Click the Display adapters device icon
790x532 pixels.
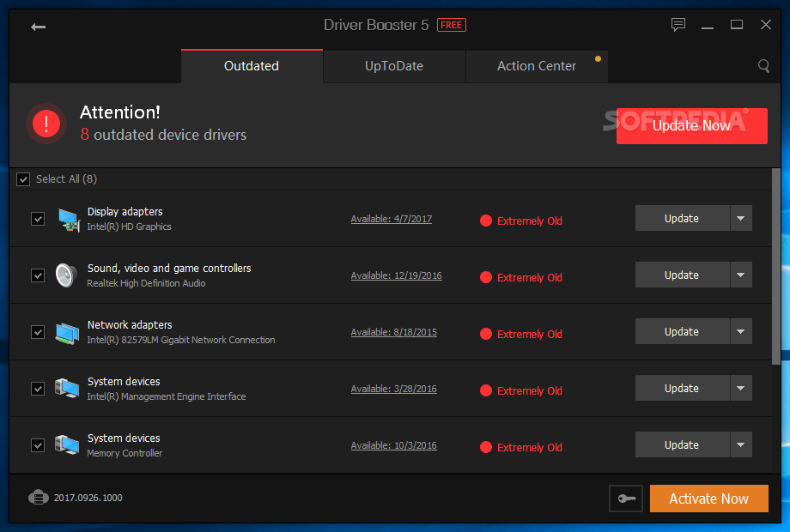pyautogui.click(x=68, y=220)
